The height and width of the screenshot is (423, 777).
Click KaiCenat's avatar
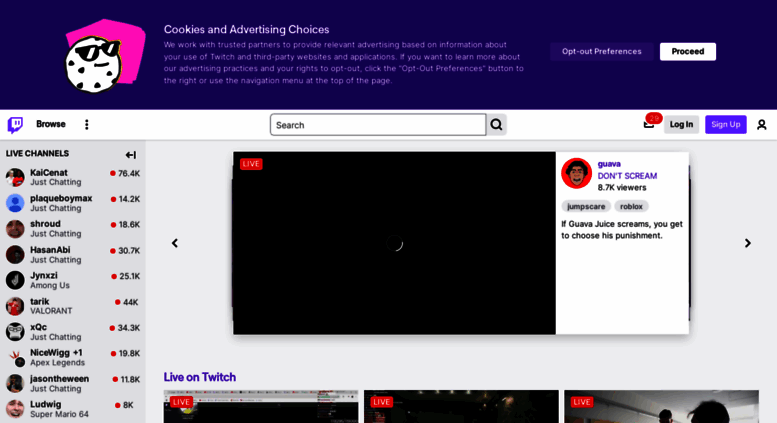point(15,177)
